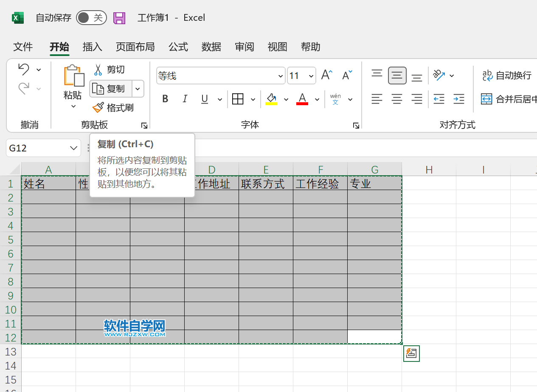Toggle bold formatting with the B icon

165,98
